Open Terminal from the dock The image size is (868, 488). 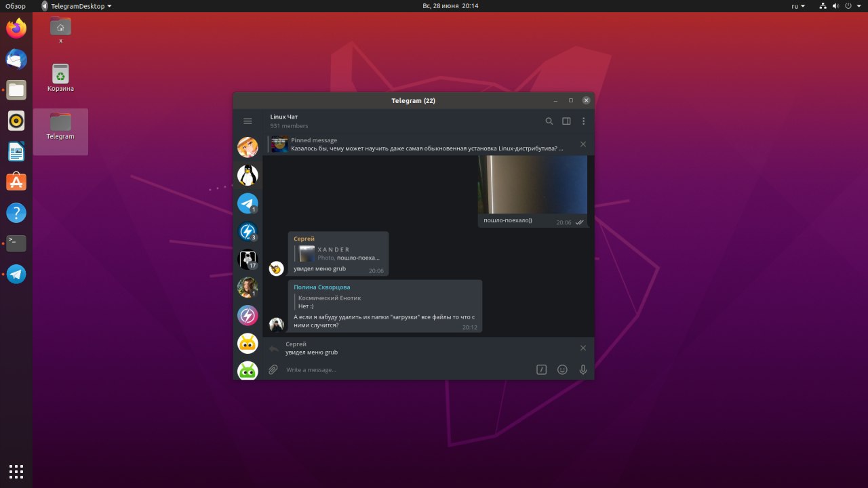(x=16, y=243)
